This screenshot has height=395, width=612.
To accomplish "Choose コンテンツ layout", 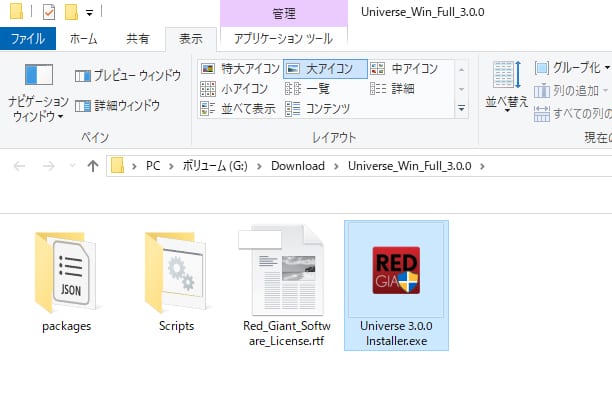I will tap(317, 109).
